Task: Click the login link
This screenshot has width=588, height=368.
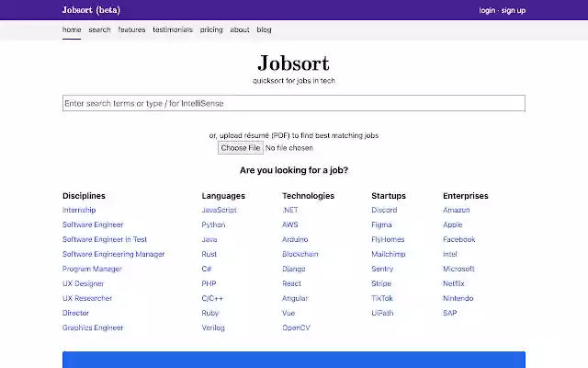Action: click(487, 10)
